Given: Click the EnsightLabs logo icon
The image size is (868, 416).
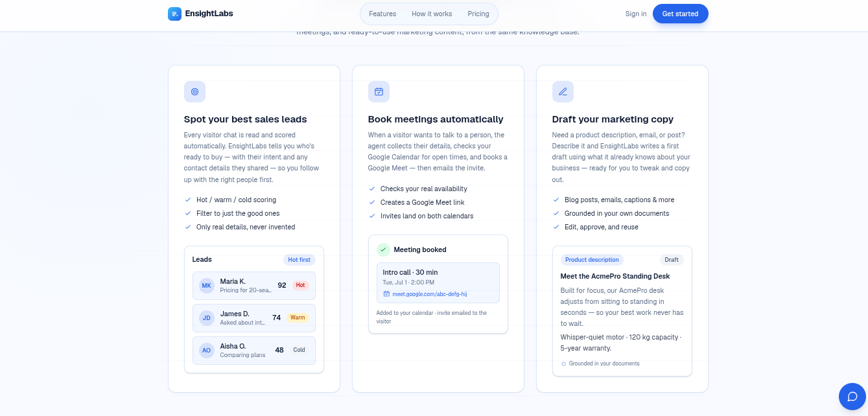Looking at the screenshot, I should click(174, 14).
